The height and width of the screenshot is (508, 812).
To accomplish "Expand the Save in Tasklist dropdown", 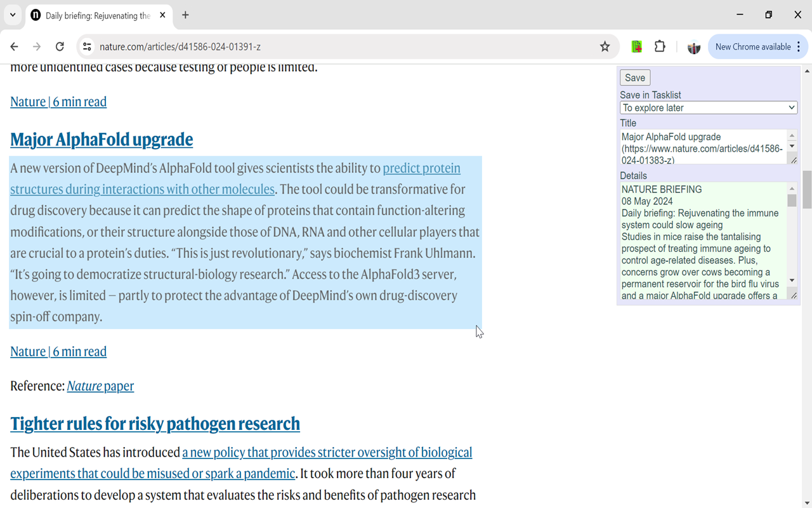I will click(x=709, y=108).
